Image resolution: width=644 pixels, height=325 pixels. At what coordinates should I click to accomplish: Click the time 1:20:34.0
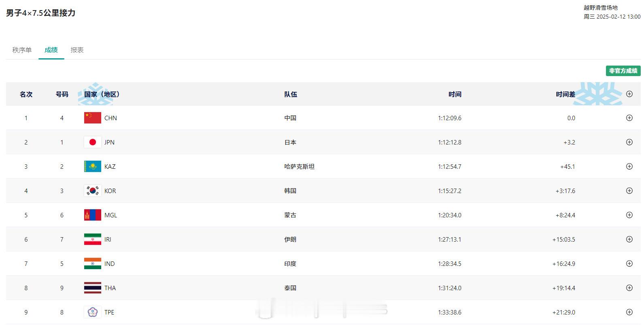pos(449,215)
